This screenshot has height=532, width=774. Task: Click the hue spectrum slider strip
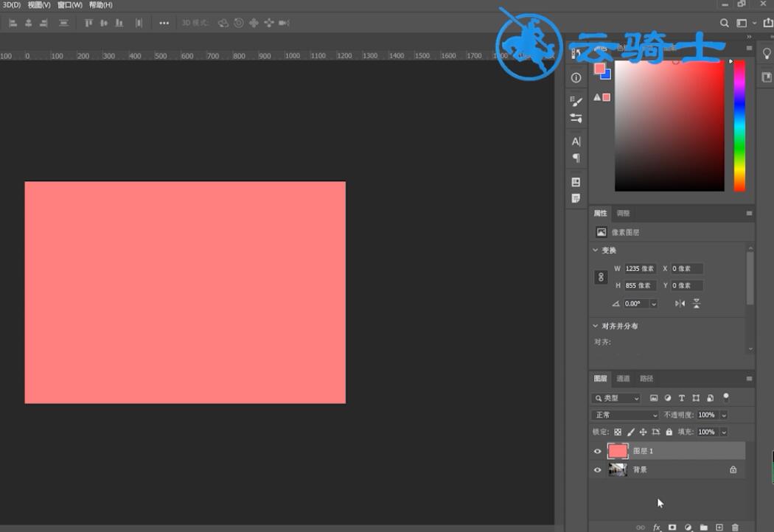coord(739,125)
